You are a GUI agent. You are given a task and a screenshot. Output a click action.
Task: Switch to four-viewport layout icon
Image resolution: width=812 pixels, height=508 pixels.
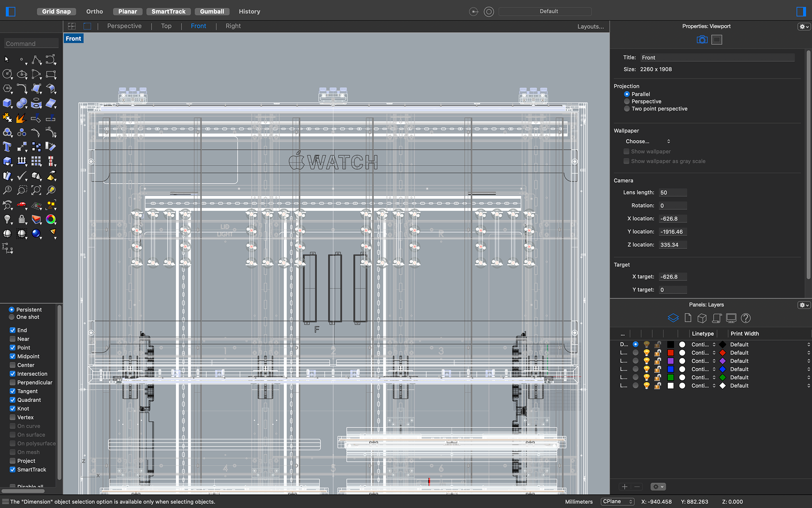point(72,26)
